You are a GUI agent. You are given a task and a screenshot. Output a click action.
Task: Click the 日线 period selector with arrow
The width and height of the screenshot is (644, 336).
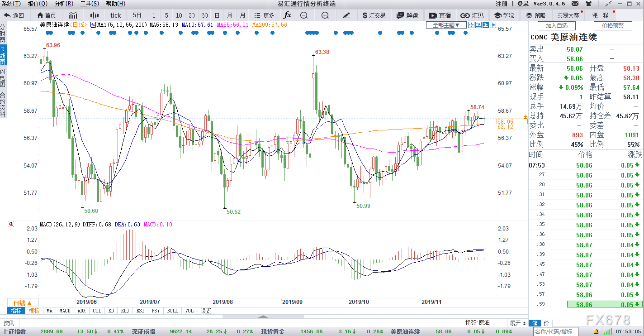point(23,303)
